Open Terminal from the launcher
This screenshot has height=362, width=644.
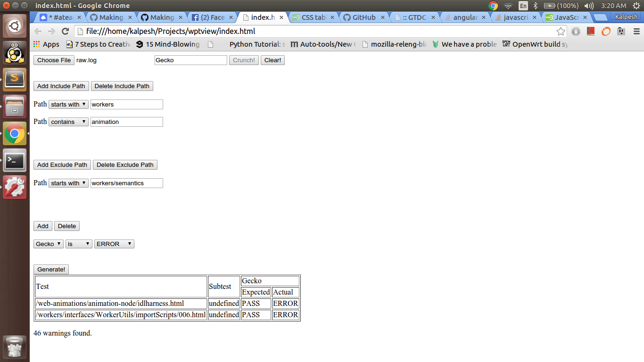click(15, 161)
